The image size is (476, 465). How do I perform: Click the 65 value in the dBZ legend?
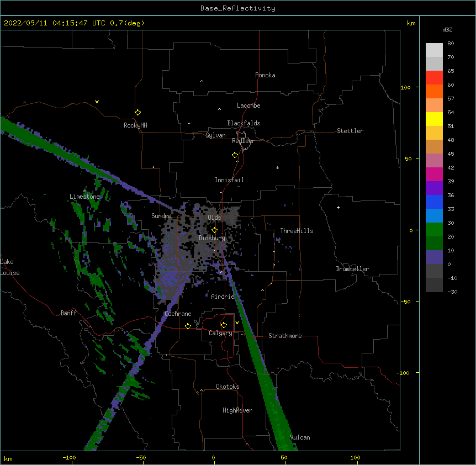pos(451,71)
